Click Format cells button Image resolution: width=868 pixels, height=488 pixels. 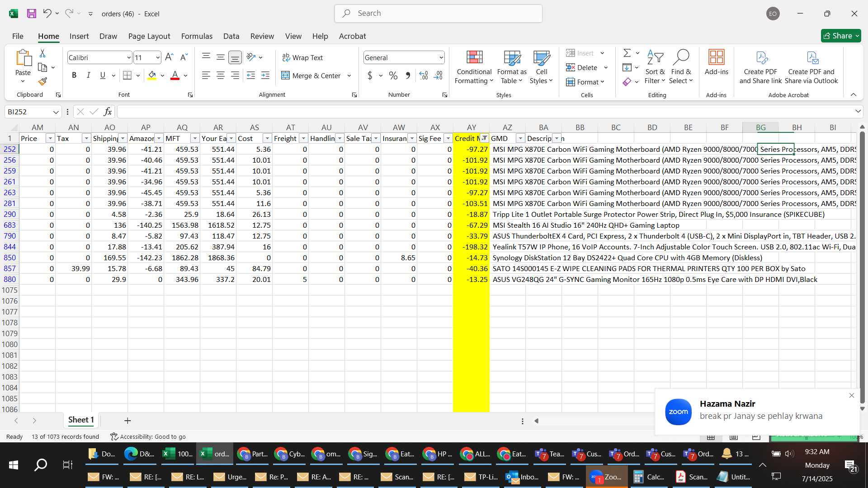point(585,82)
